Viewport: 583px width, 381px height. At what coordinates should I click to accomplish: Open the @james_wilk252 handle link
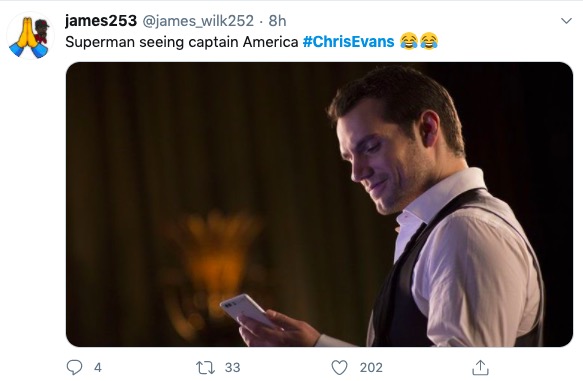pyautogui.click(x=198, y=21)
